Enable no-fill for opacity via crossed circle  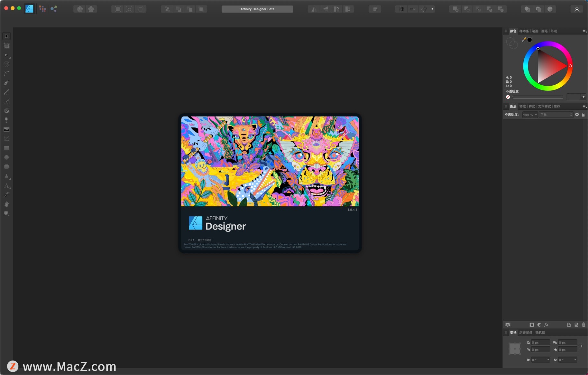click(508, 97)
